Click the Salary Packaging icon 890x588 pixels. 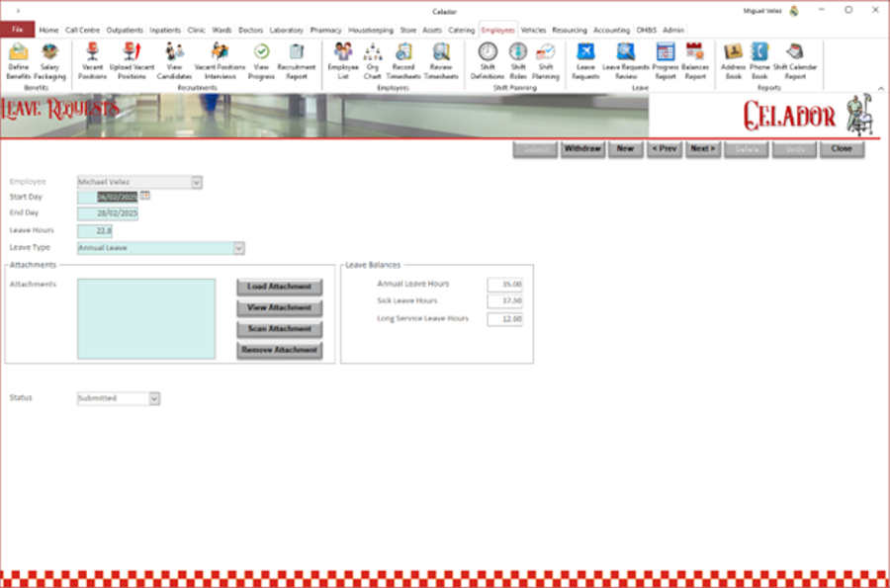pyautogui.click(x=49, y=59)
